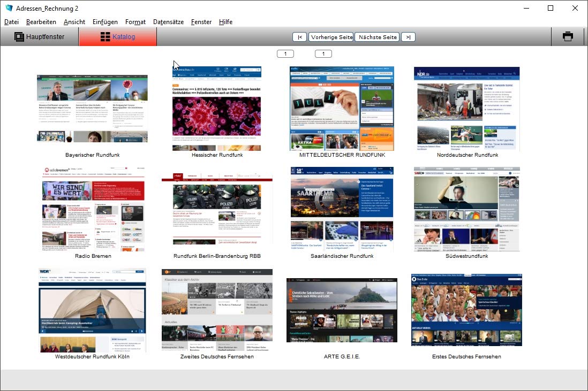Click the 'Erstes Deutsches Fernsehen' caption
The height and width of the screenshot is (391, 588).
466,357
